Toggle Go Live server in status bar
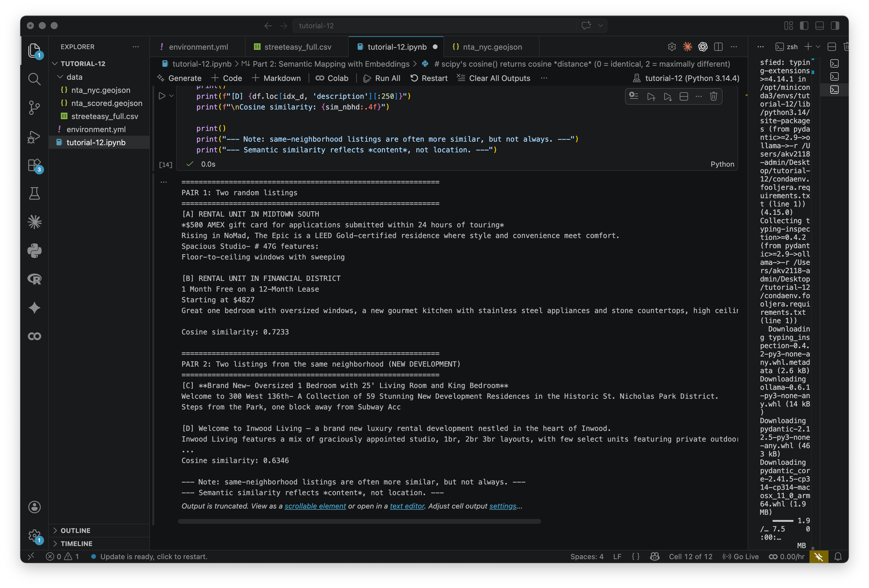 (740, 556)
